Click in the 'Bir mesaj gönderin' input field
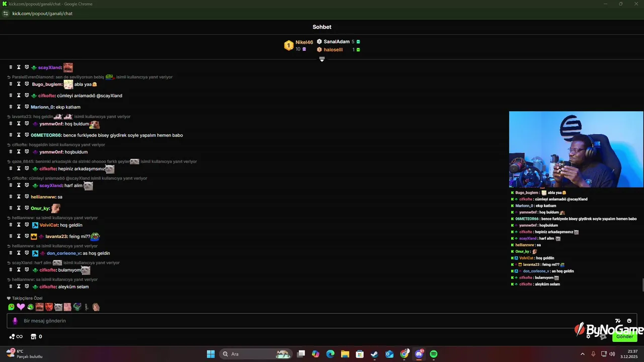 click(x=322, y=321)
